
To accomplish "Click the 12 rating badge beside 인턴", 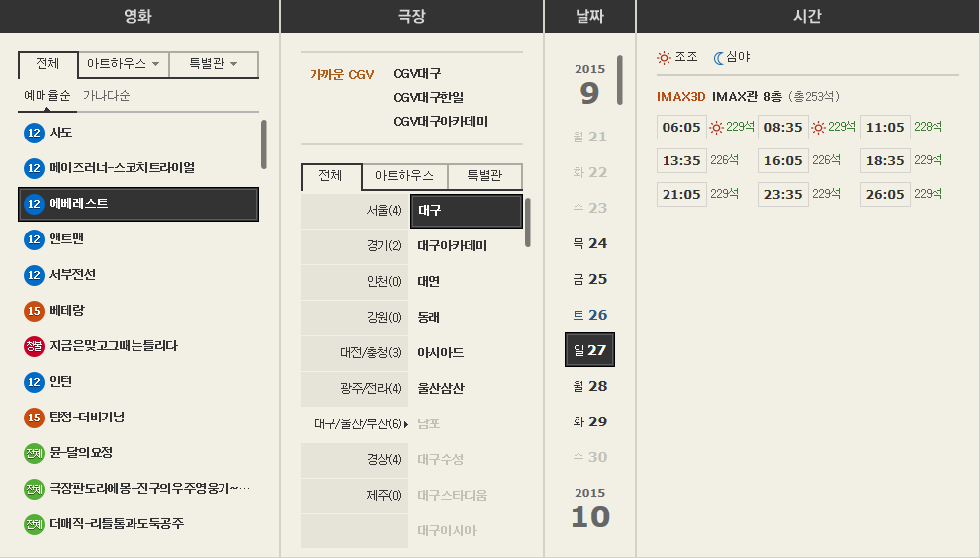I will tap(34, 382).
